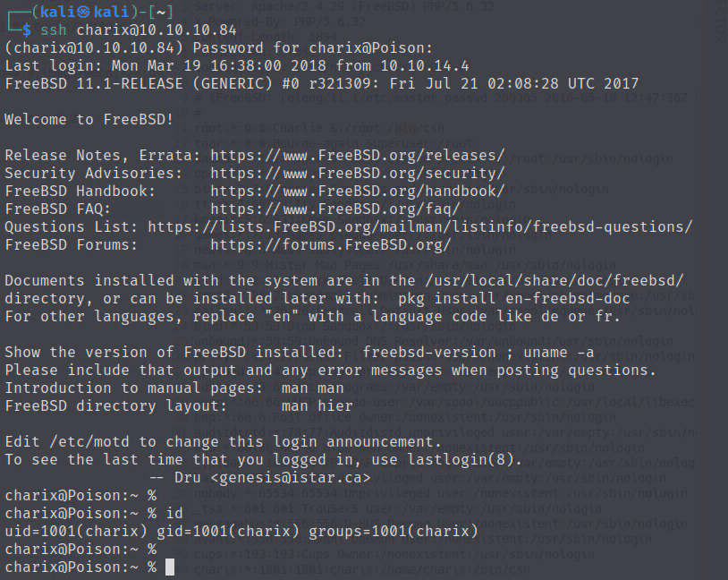Click the uid=1001(charix) output line

pos(241,532)
